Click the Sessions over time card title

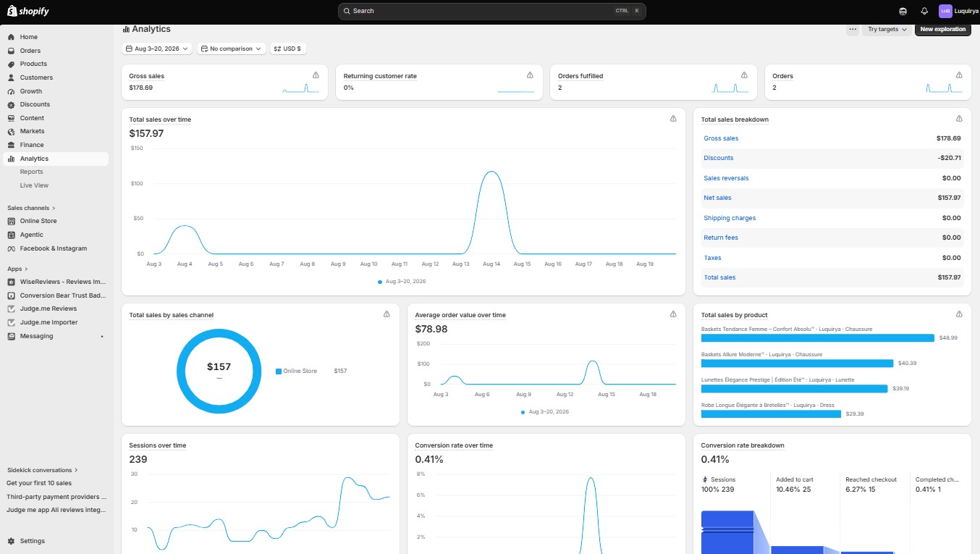pyautogui.click(x=158, y=445)
